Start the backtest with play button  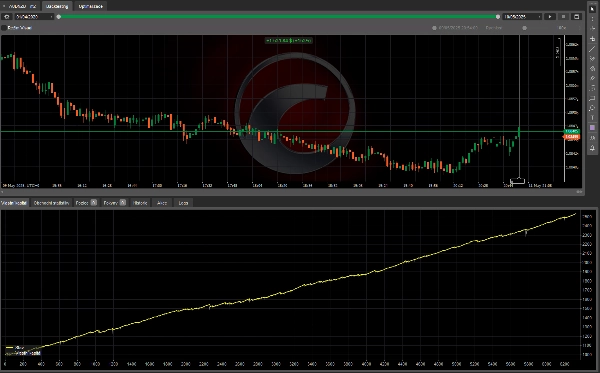click(x=550, y=17)
